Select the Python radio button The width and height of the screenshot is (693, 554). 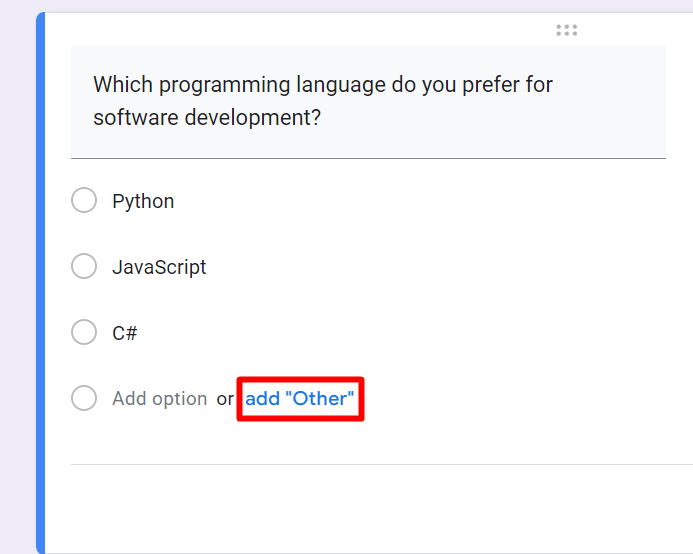pos(84,201)
